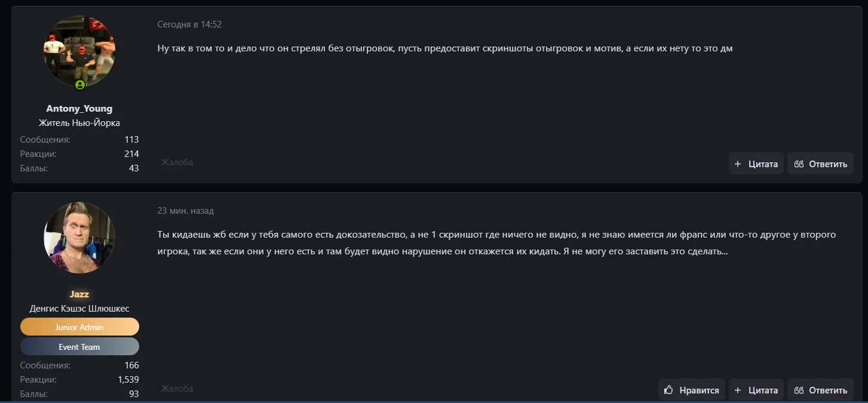Open Jazz's profile avatar
The height and width of the screenshot is (403, 868).
point(79,238)
